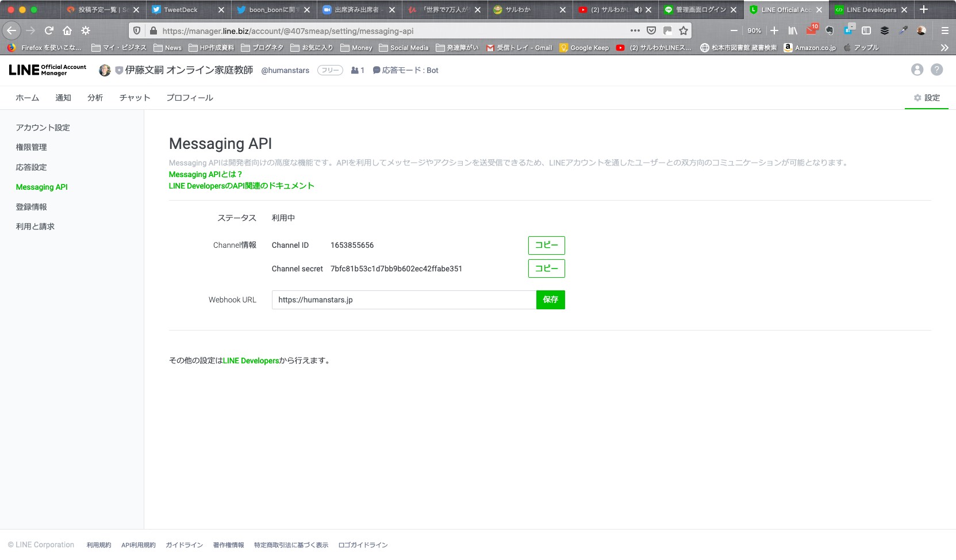Select アカウント設定 in sidebar
The width and height of the screenshot is (956, 560).
[x=43, y=128]
